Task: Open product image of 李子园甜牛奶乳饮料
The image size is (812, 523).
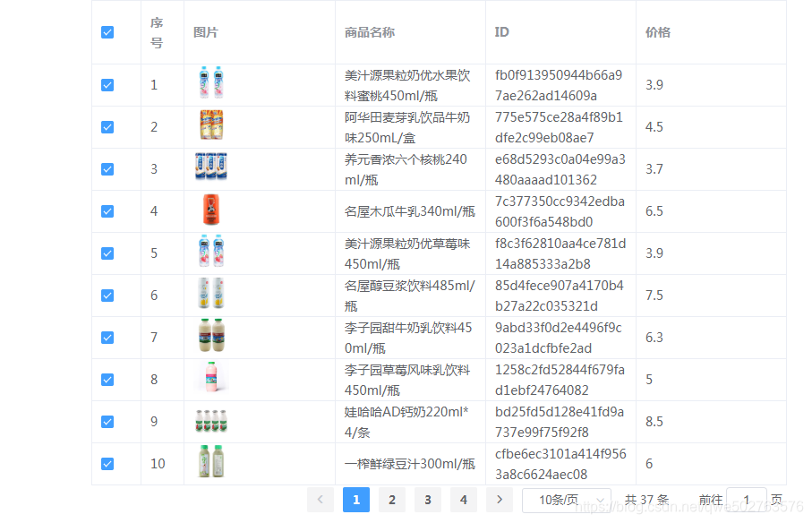Action: [x=211, y=335]
